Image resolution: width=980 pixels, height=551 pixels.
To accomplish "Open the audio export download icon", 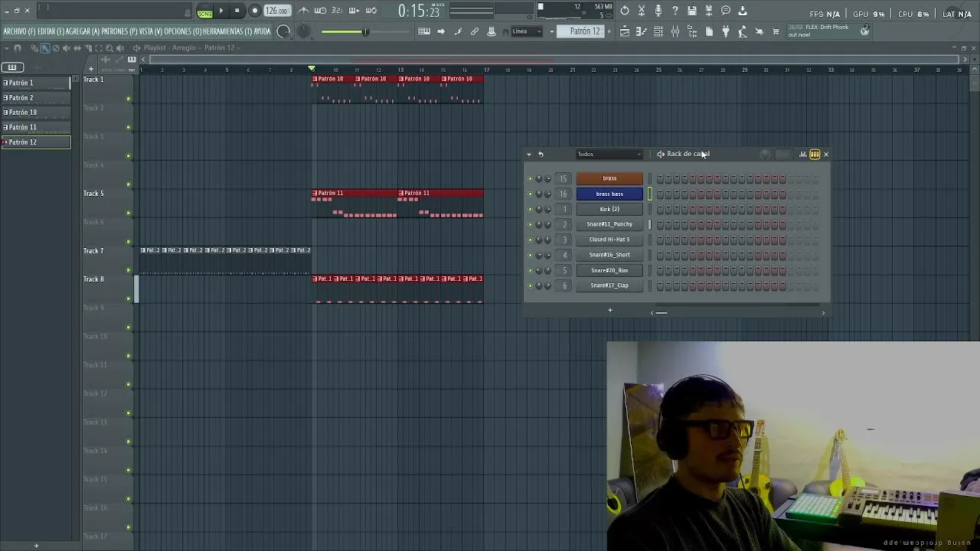I will (x=743, y=11).
